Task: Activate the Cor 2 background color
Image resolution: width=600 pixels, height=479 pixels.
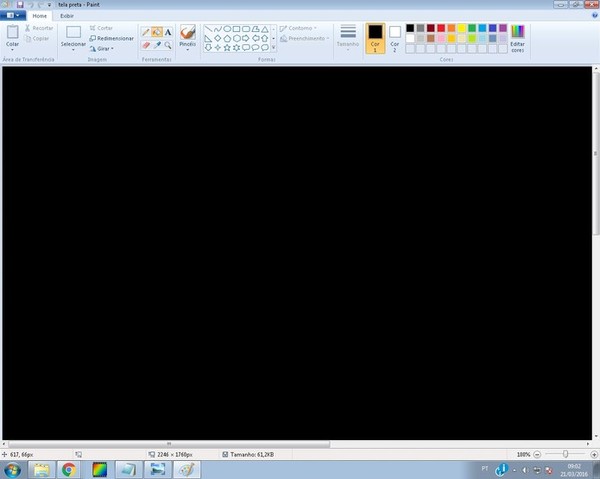Action: coord(395,38)
